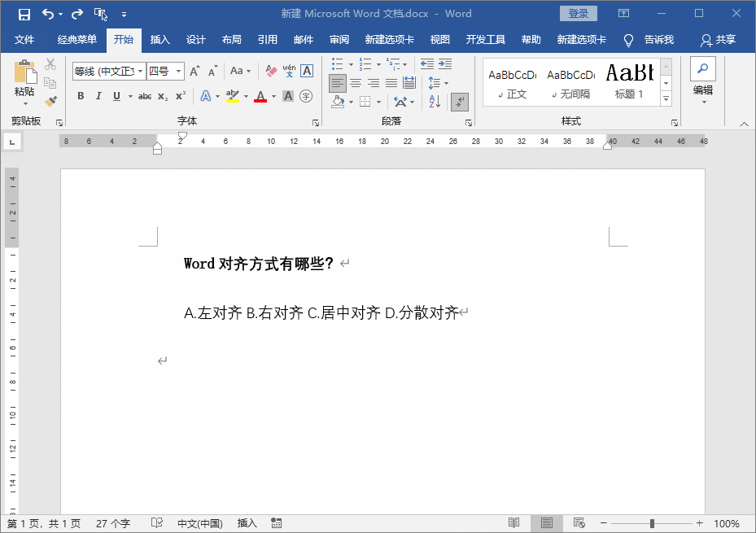This screenshot has width=756, height=533.
Task: Select the Format Painter brush
Action: [50, 101]
